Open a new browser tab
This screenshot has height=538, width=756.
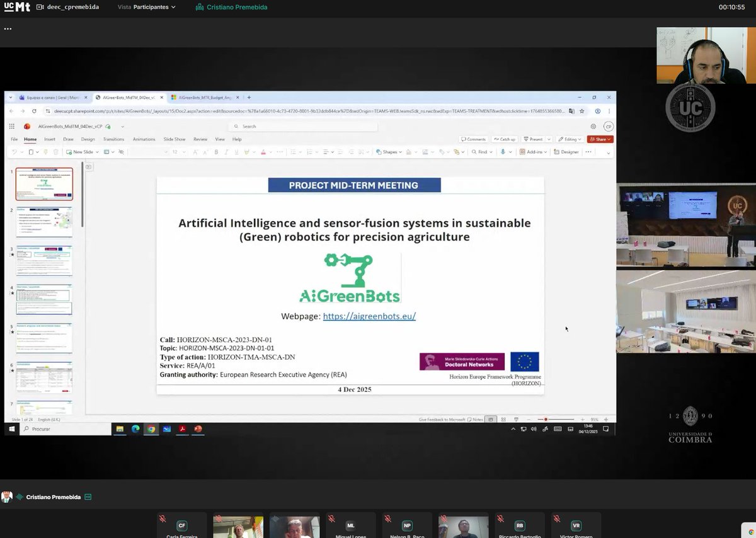click(249, 98)
